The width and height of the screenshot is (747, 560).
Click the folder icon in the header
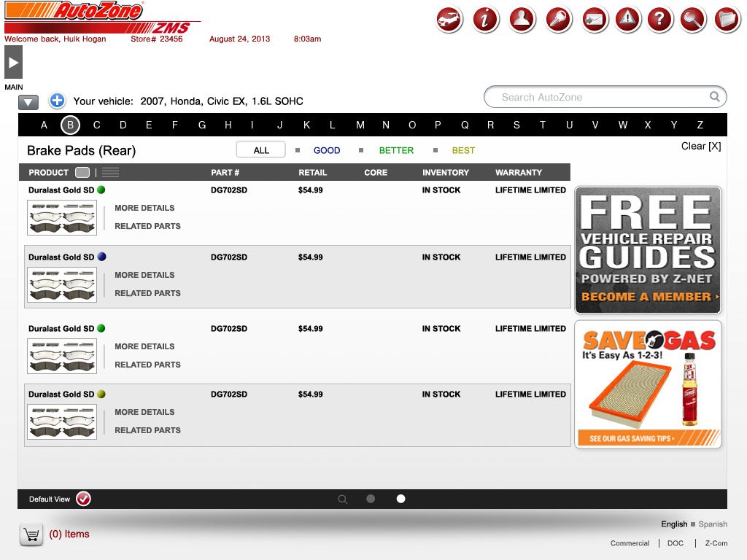point(727,20)
